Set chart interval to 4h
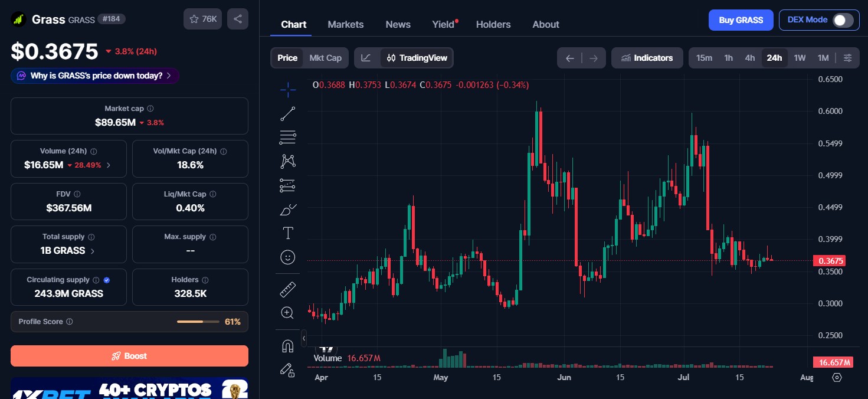Screen dimensions: 868x399 point(750,58)
